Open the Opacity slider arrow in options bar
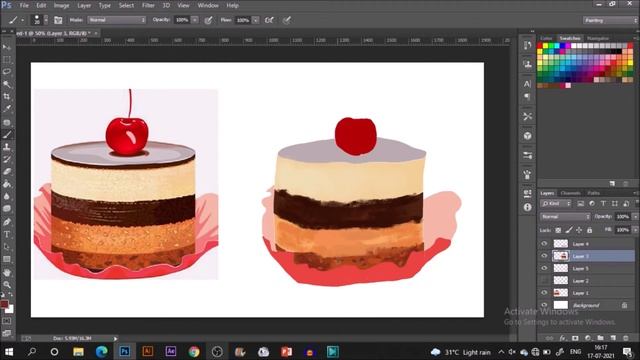This screenshot has width=640, height=360. coord(195,20)
